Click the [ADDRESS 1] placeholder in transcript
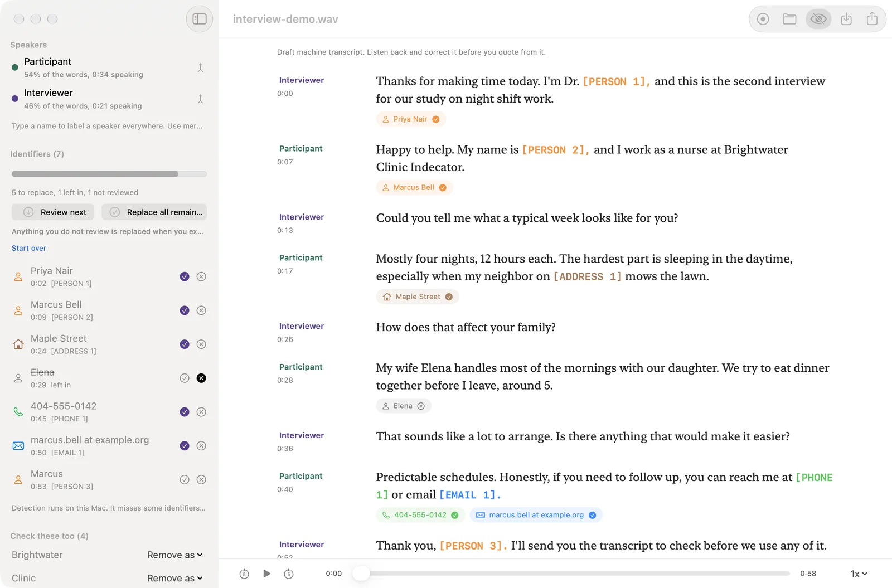Viewport: 892px width, 588px height. pyautogui.click(x=588, y=277)
